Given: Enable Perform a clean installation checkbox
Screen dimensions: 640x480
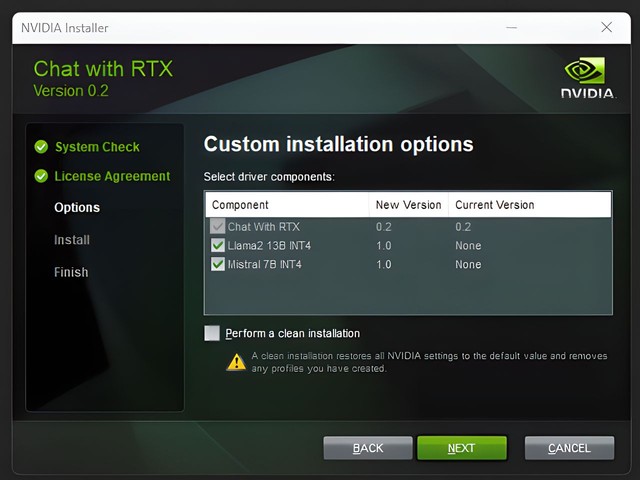Looking at the screenshot, I should [212, 333].
